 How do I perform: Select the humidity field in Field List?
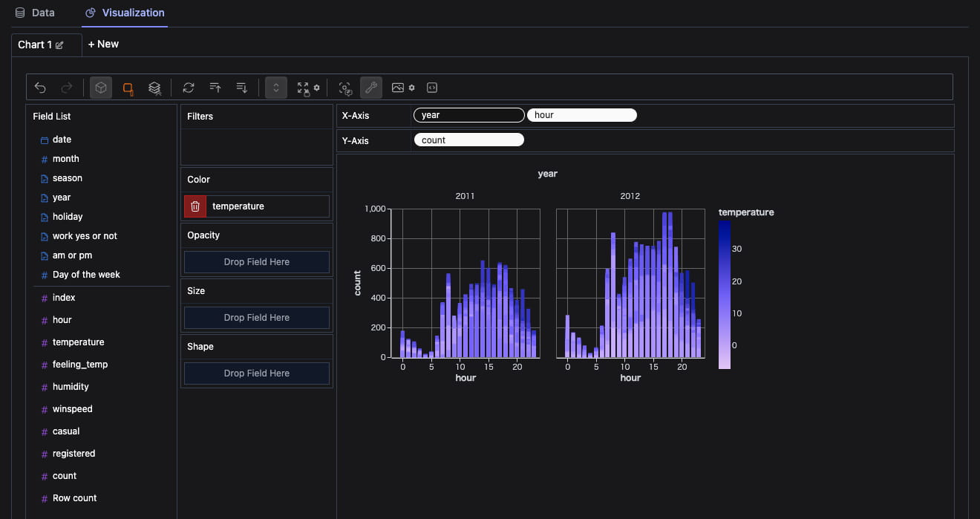(x=71, y=387)
